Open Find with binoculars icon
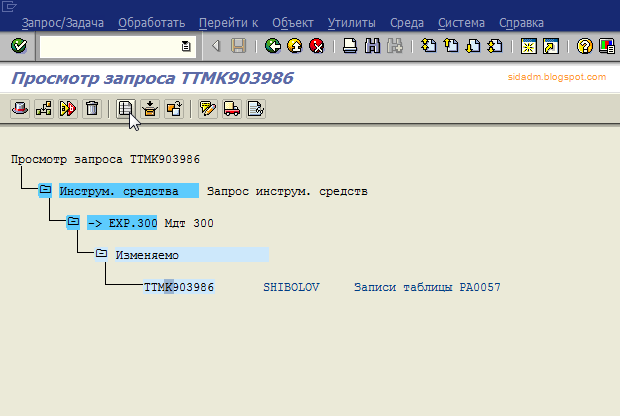Viewport: 620px width, 416px height. (372, 46)
